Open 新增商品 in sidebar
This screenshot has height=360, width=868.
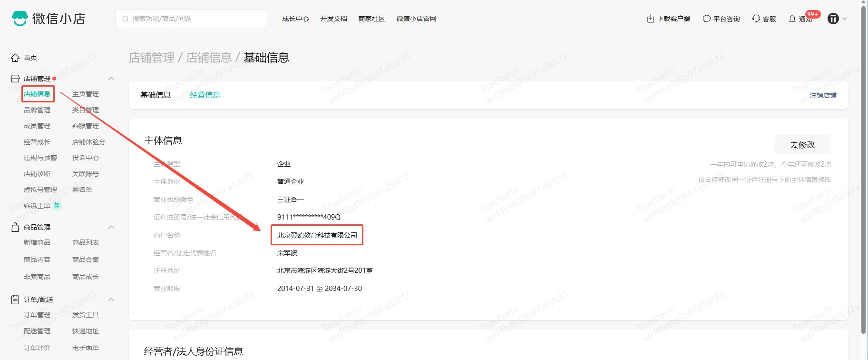(x=37, y=242)
